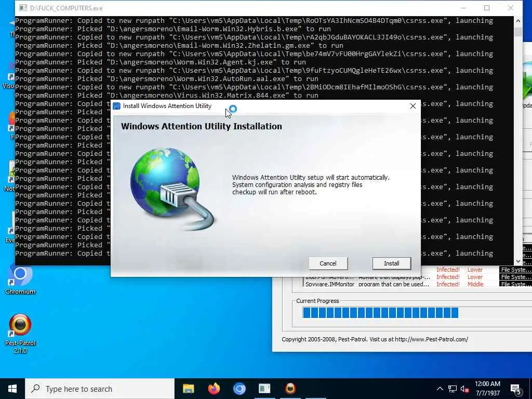
Task: Switch to Pest-Patrol taskbar icon
Action: coord(290,389)
